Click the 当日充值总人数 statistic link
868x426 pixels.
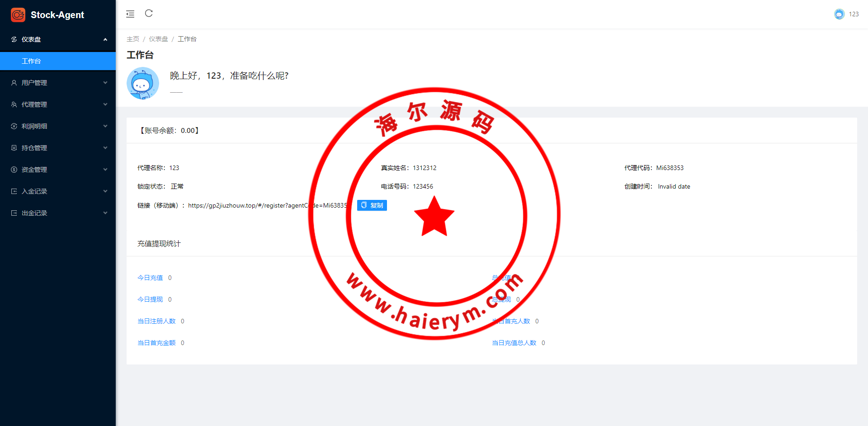click(x=514, y=343)
